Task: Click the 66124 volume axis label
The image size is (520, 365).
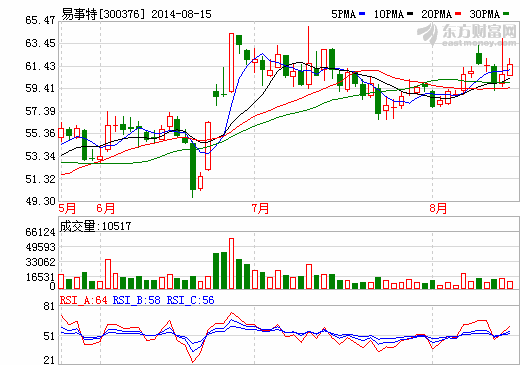Action: 40,232
